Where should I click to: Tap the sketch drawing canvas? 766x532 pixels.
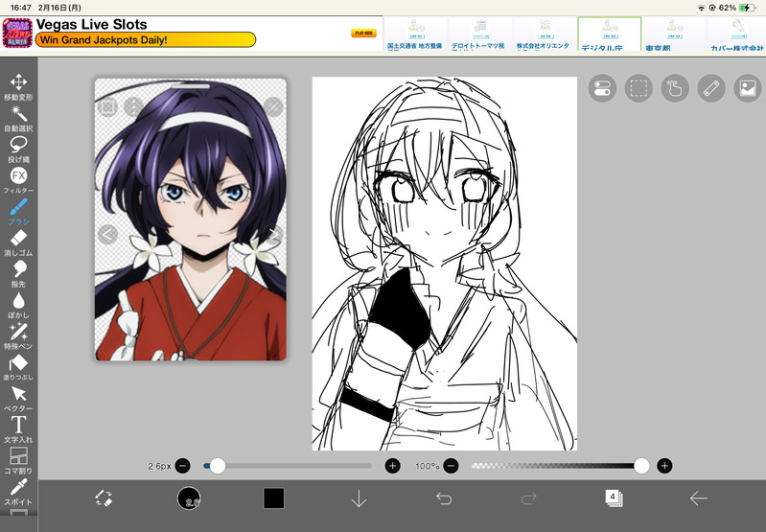tap(445, 264)
